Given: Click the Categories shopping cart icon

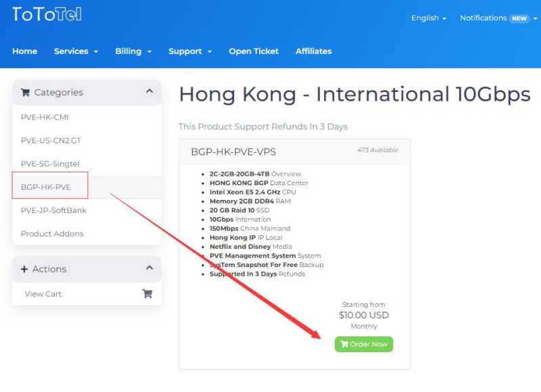Looking at the screenshot, I should (x=25, y=93).
